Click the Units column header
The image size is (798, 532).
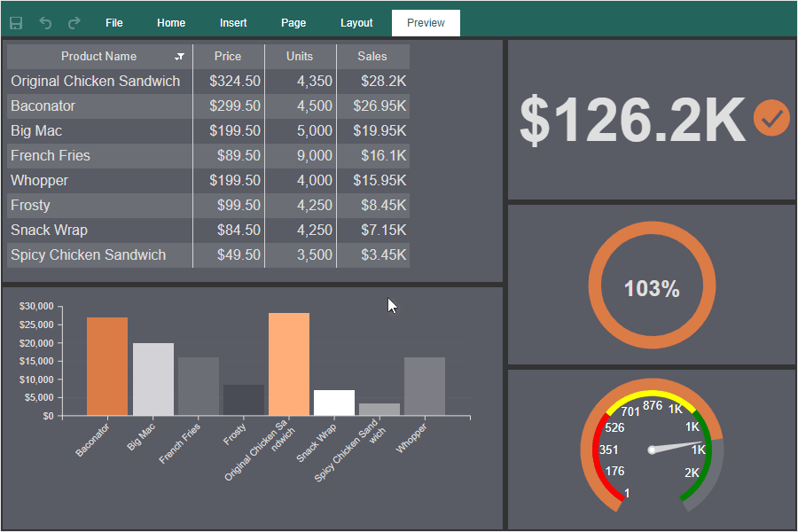pyautogui.click(x=300, y=57)
